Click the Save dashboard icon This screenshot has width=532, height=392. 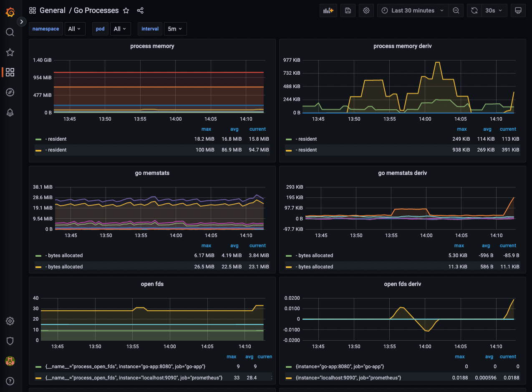(x=348, y=10)
